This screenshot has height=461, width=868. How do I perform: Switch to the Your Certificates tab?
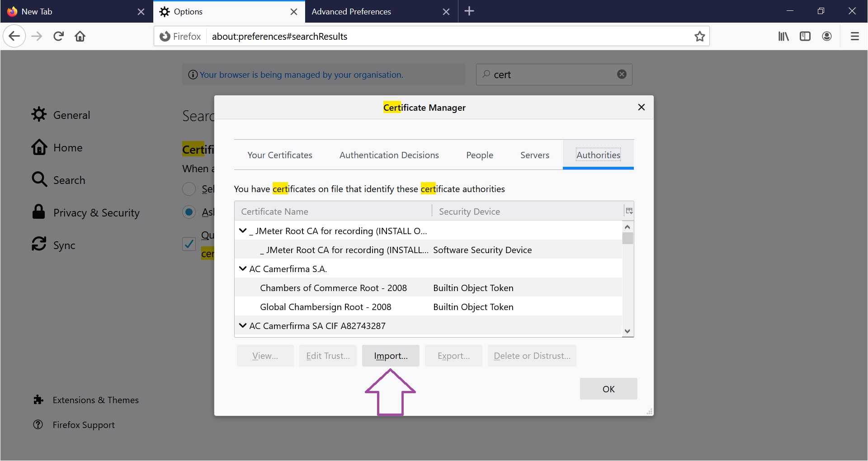pyautogui.click(x=280, y=155)
